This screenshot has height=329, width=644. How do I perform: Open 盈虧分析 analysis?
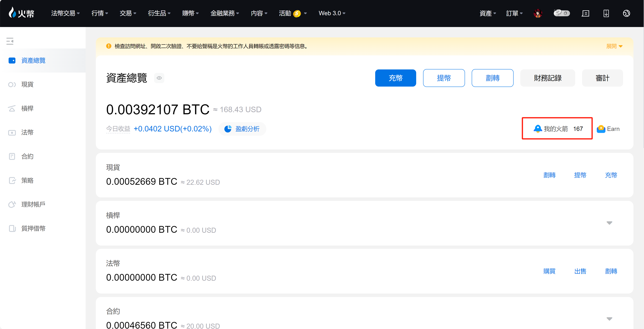[242, 129]
